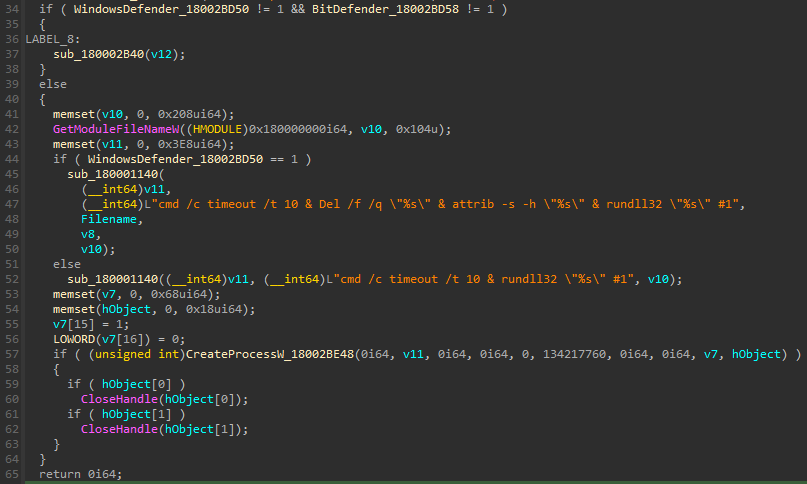807x484 pixels.
Task: Click the Filename variable
Action: 109,219
